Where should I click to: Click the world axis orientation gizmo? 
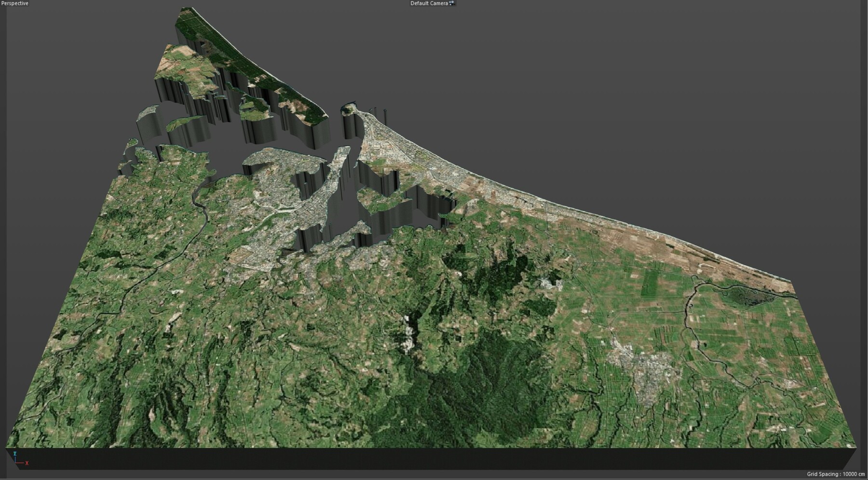coord(20,459)
